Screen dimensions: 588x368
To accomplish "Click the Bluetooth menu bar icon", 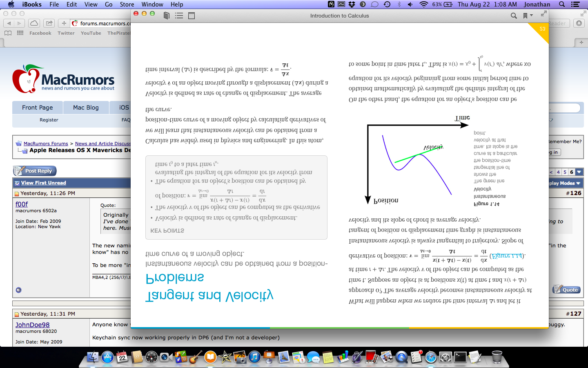I will coord(399,4).
